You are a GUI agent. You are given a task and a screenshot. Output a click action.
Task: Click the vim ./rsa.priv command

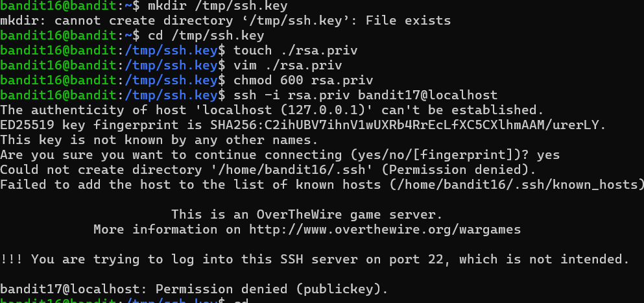pyautogui.click(x=287, y=66)
